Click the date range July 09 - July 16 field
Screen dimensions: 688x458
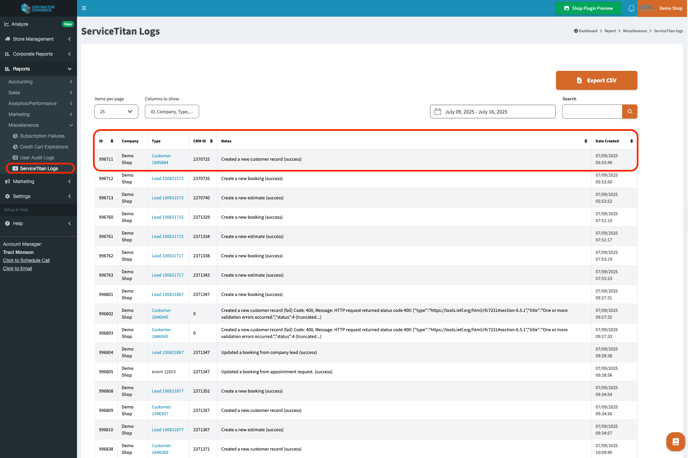point(492,111)
